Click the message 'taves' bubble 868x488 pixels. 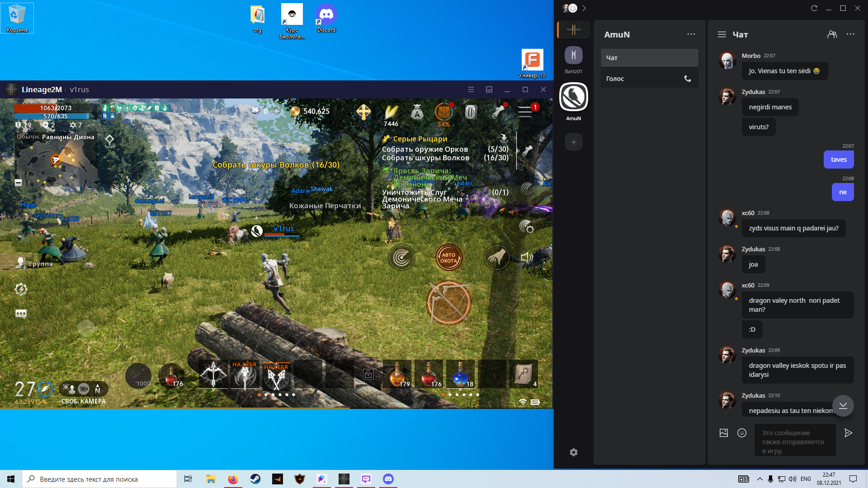pyautogui.click(x=839, y=160)
